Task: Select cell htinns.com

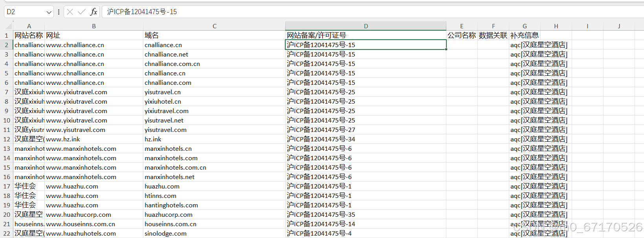Action: coord(215,196)
